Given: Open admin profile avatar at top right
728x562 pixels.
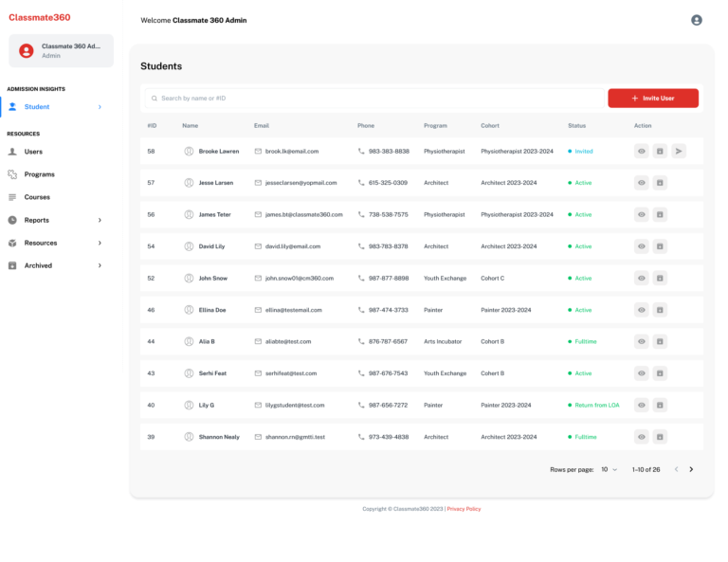Looking at the screenshot, I should point(697,20).
